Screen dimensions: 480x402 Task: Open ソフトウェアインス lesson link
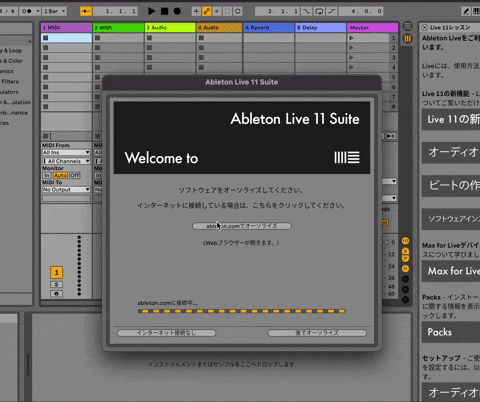(x=451, y=219)
